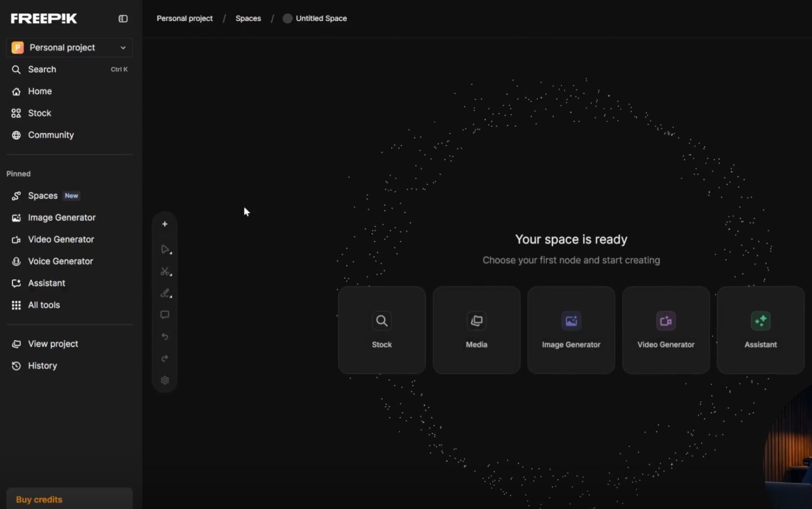Screen dimensions: 812x509
Task: Select the pen draw tool
Action: 165,293
